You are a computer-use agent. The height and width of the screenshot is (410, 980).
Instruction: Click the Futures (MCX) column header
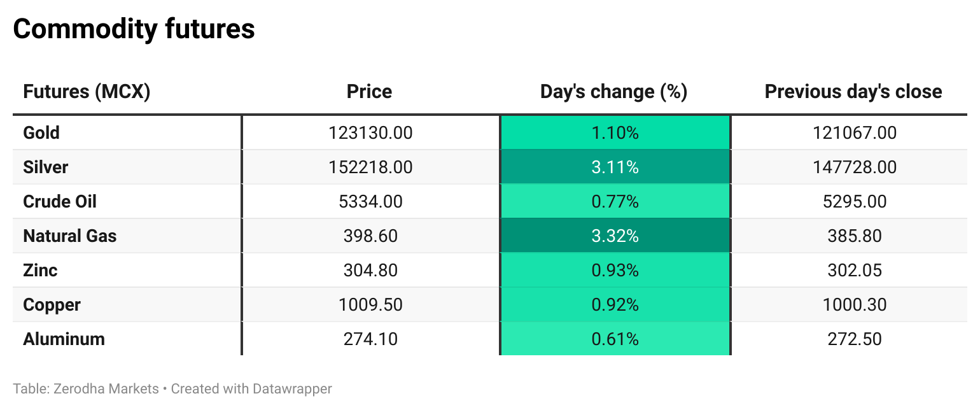tap(87, 92)
